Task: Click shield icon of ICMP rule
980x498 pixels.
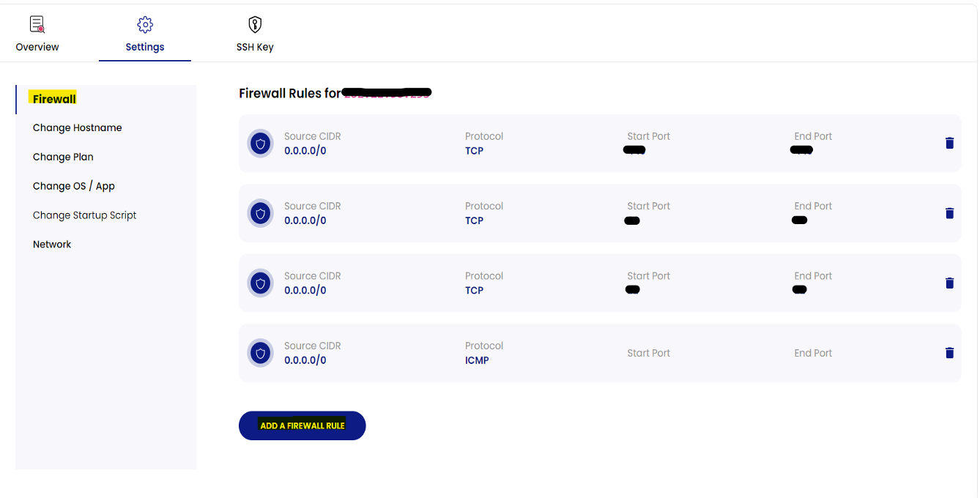Action: [x=260, y=353]
